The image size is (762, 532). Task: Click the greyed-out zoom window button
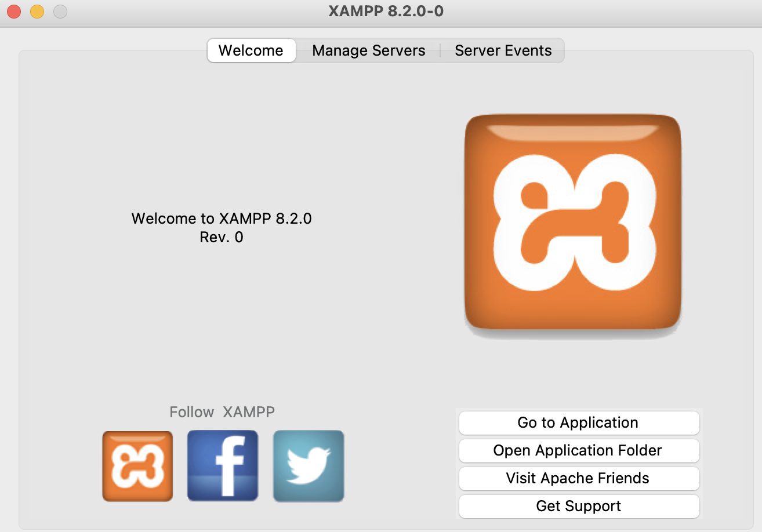(x=60, y=12)
